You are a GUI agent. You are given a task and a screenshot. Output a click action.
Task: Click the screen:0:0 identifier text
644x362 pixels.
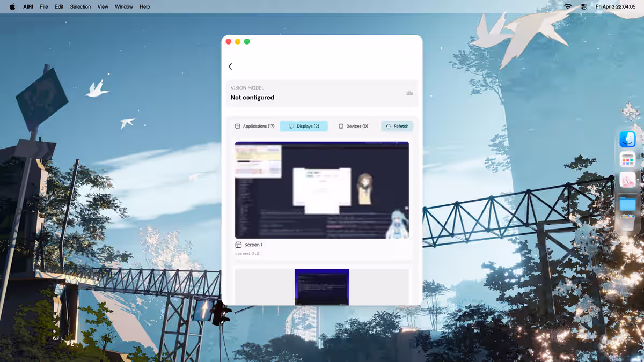pyautogui.click(x=247, y=253)
